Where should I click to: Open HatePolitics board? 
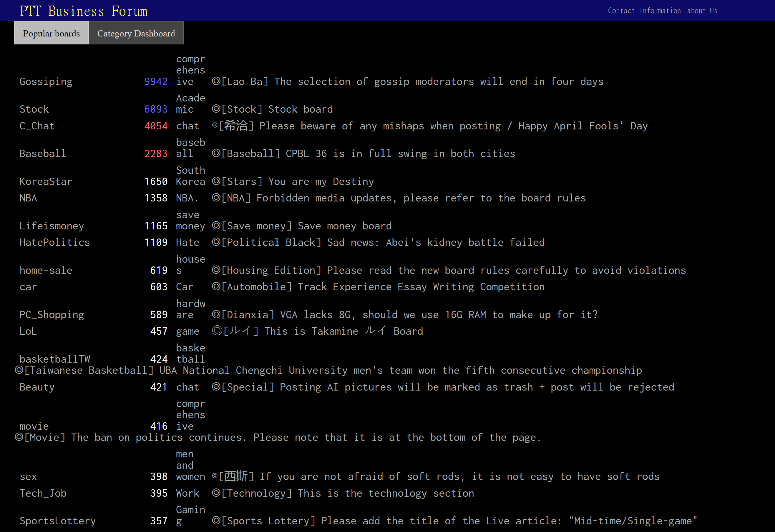55,243
